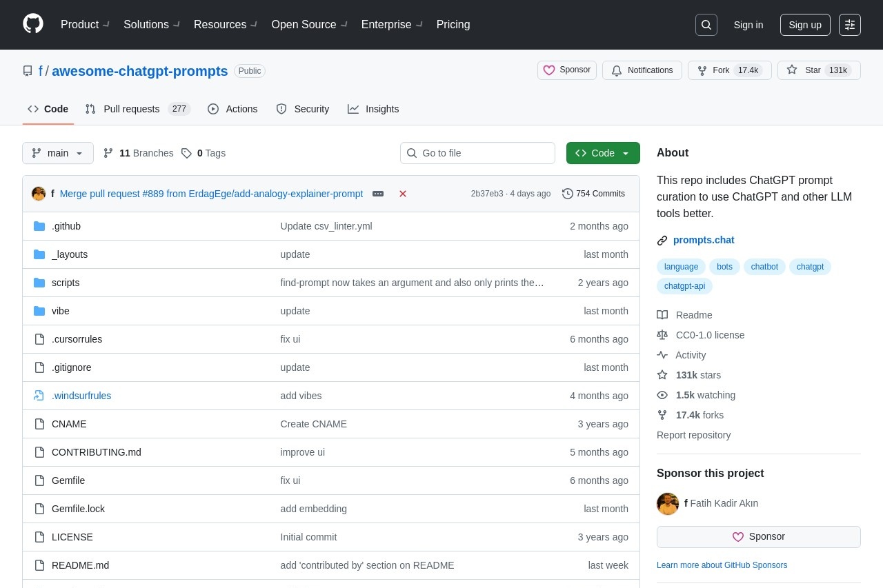Open the awesome-chatgpt-prompts repository name link
Screen dimensions: 883x588
(x=140, y=71)
